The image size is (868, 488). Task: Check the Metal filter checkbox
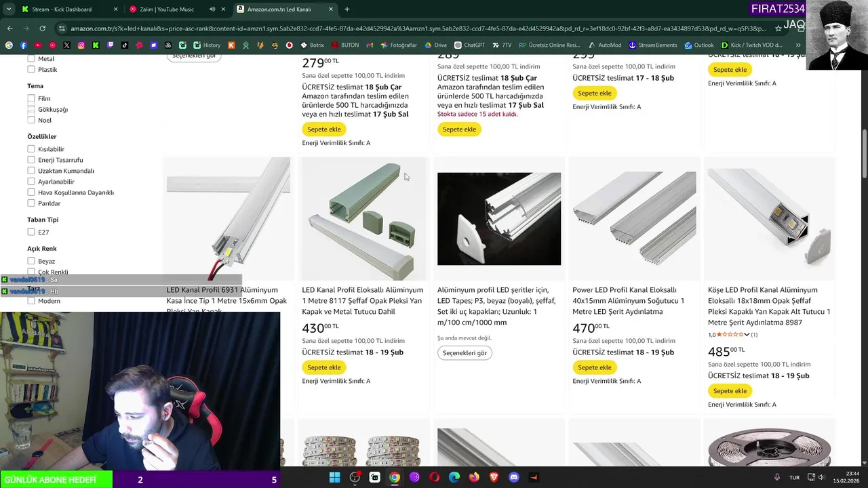(x=31, y=59)
